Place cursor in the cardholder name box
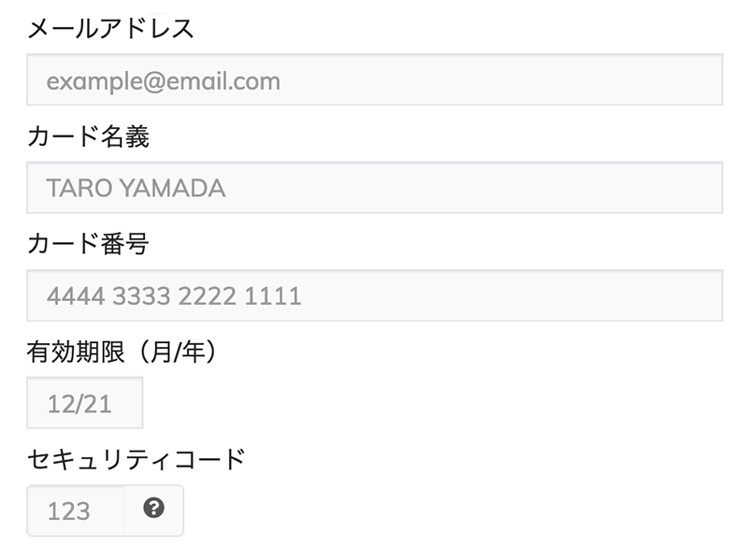This screenshot has height=560, width=748. [375, 188]
